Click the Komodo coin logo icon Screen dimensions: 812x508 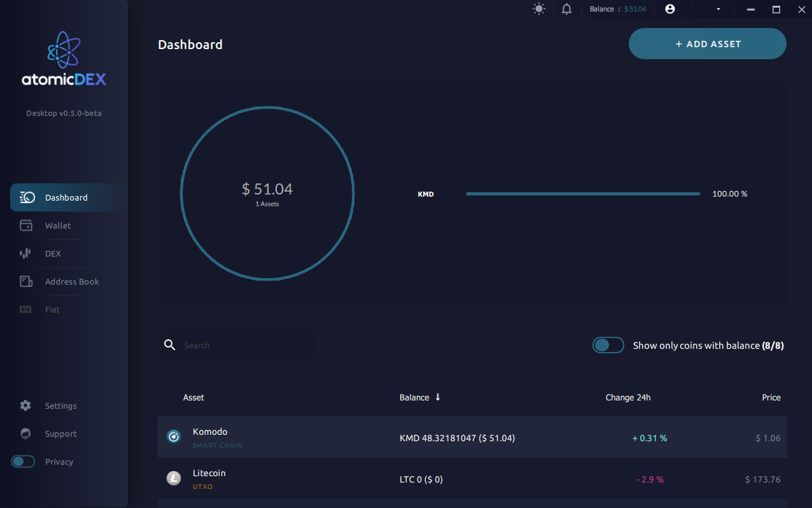(174, 437)
